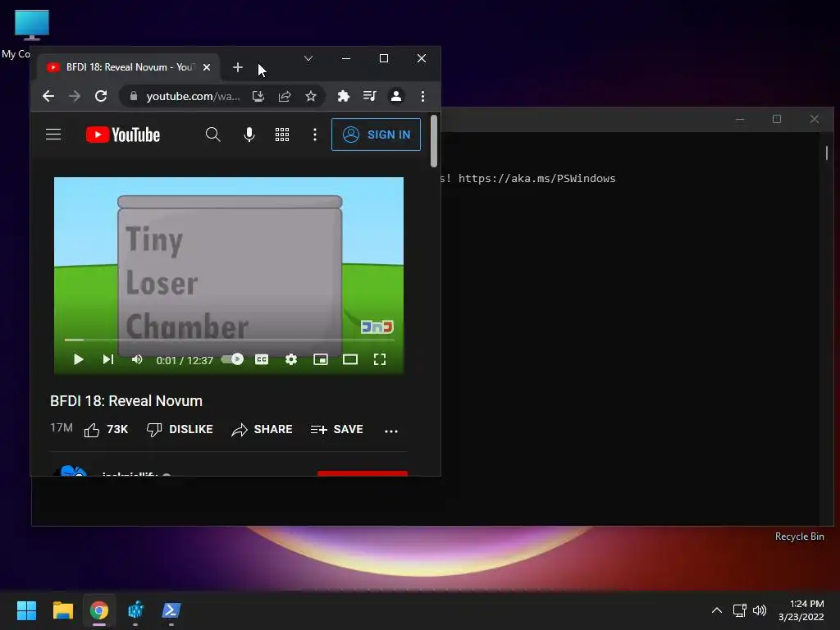Select the Recycle Bin desktop label
This screenshot has height=630, width=840.
799,536
